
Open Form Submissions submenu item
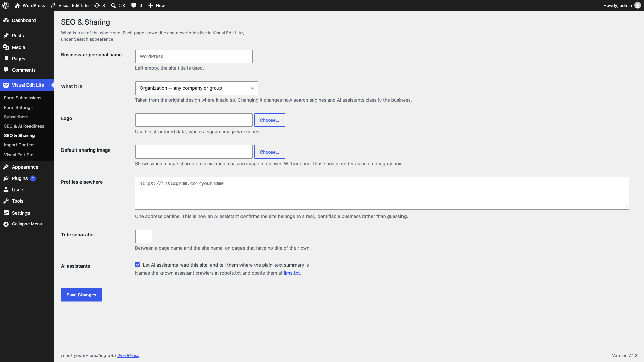22,98
